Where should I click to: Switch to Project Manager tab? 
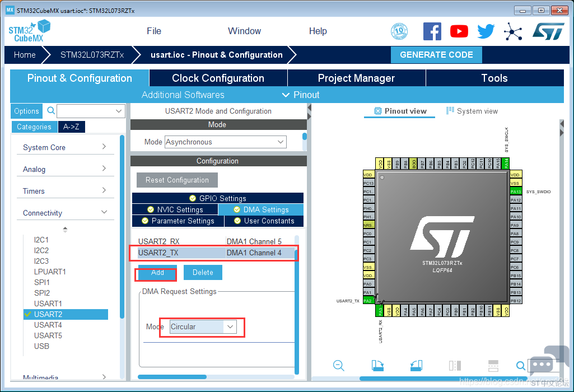pos(356,78)
